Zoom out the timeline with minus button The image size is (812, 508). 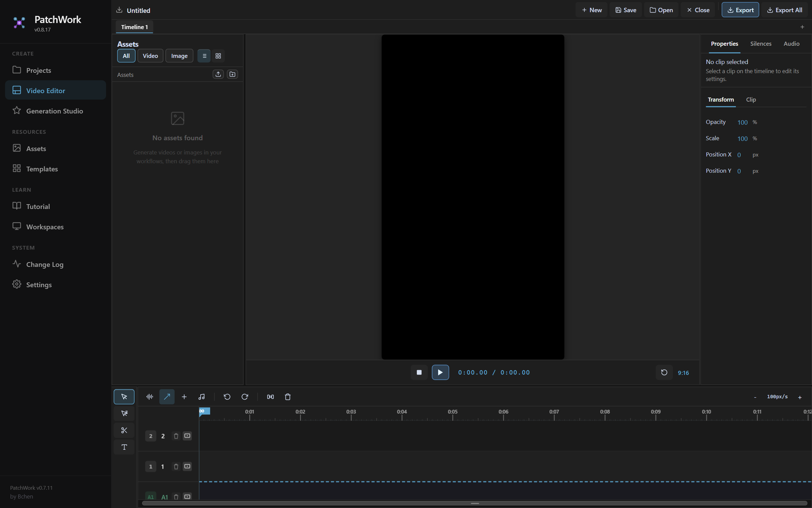tap(755, 397)
